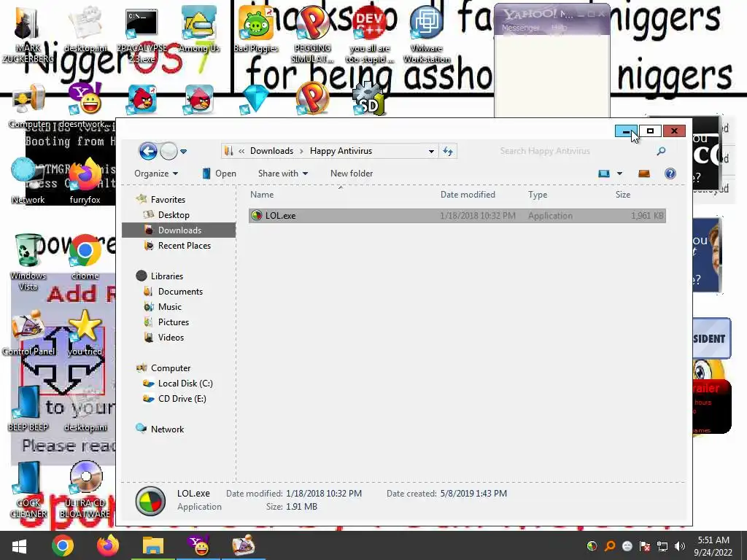This screenshot has height=560, width=747.
Task: Select the ULTRA CD BLOATWARE desktop icon
Action: [85, 489]
